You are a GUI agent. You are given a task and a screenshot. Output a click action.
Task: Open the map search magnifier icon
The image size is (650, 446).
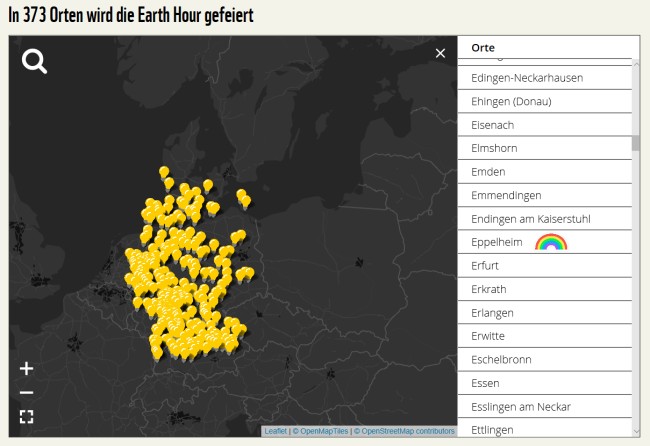35,62
